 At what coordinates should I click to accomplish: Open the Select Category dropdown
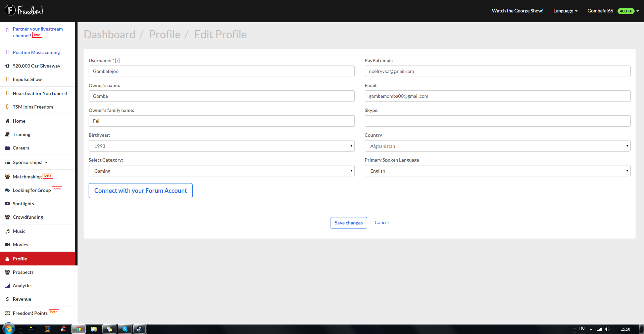(x=221, y=171)
